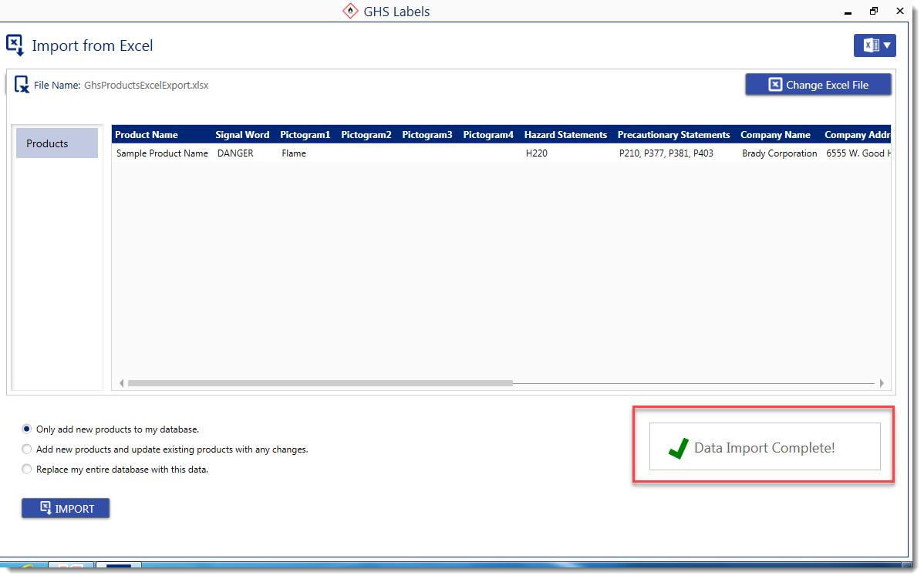924x579 pixels.
Task: Click the Product Name column header
Action: click(147, 135)
